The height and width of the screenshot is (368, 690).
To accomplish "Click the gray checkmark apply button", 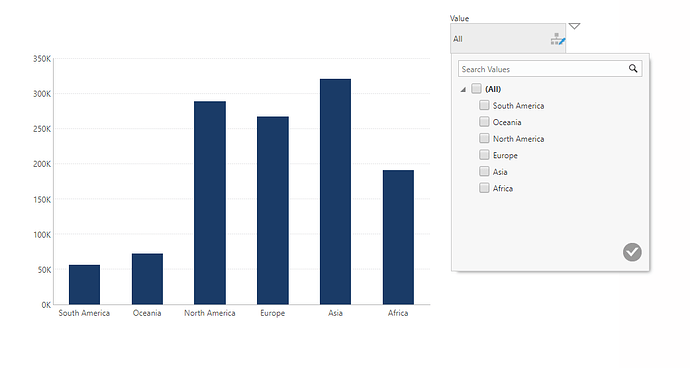I will tap(632, 252).
